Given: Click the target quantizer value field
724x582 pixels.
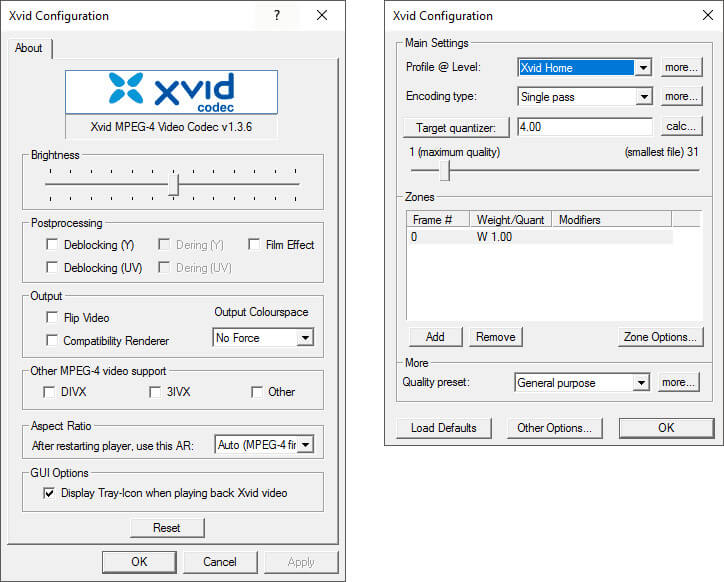Looking at the screenshot, I should pos(585,127).
